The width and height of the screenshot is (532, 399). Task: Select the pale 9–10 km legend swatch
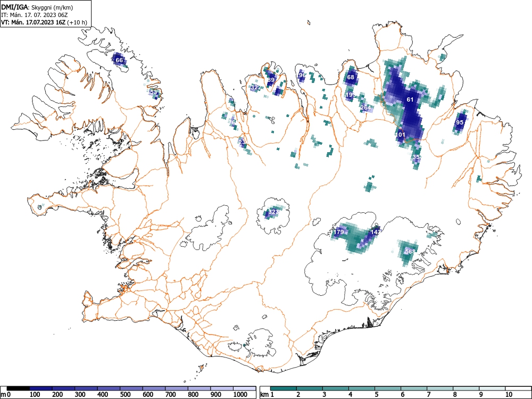[492, 388]
